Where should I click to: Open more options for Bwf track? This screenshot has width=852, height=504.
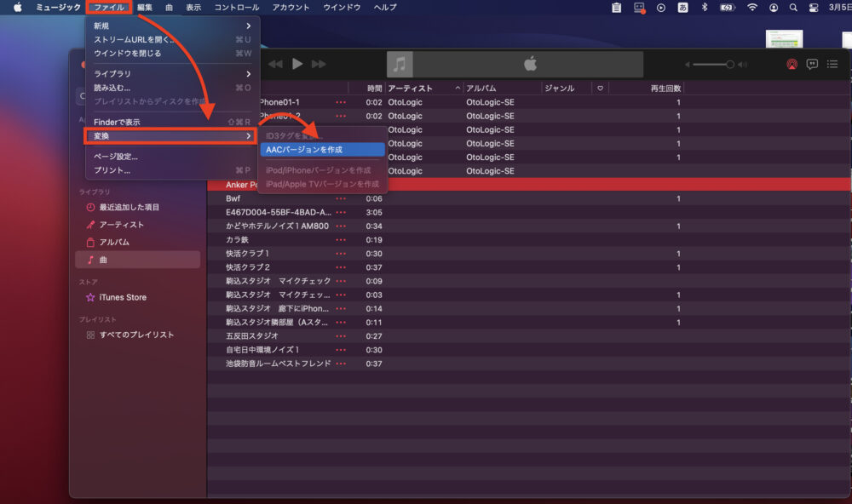pyautogui.click(x=341, y=198)
